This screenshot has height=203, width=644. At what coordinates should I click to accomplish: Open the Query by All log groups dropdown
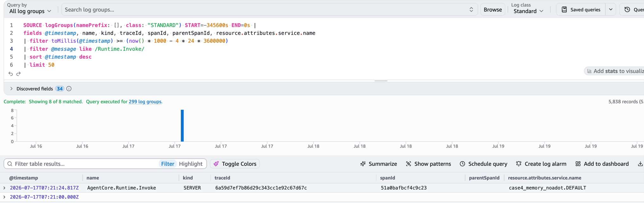click(30, 11)
